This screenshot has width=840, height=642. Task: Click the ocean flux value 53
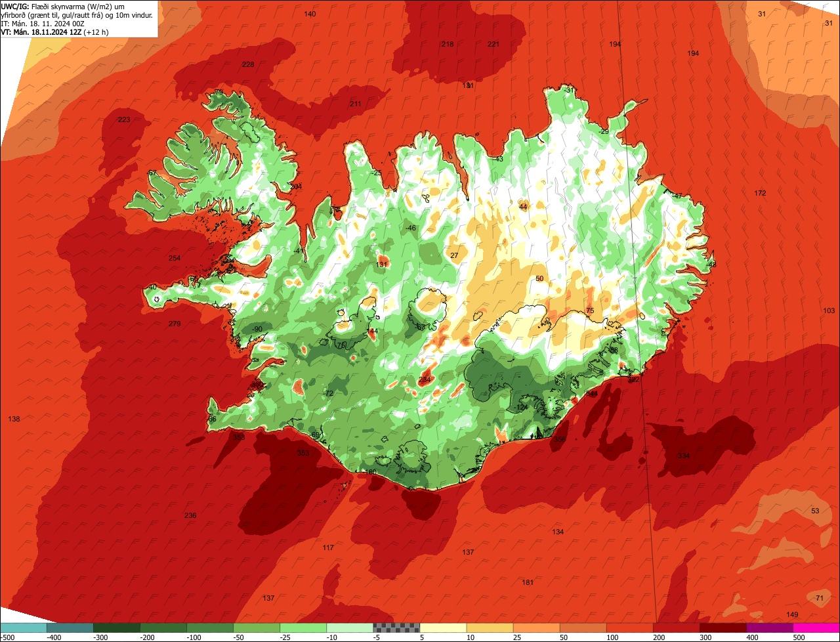tap(815, 511)
